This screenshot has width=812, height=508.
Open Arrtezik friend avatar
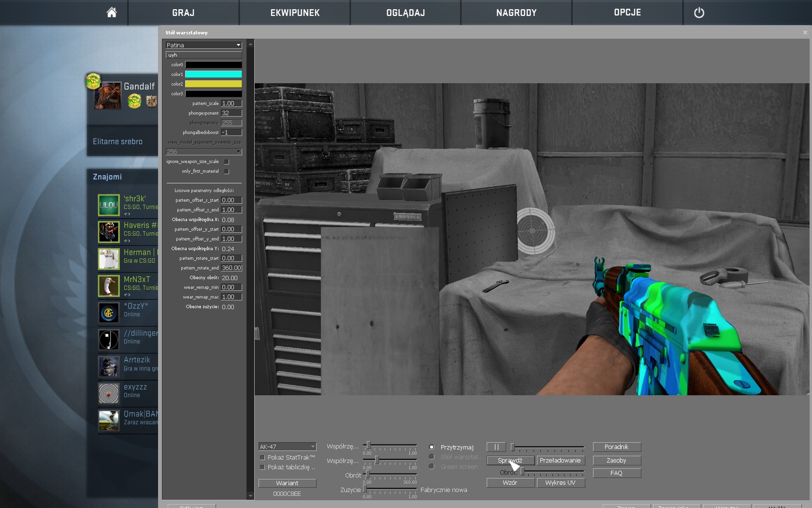(109, 367)
